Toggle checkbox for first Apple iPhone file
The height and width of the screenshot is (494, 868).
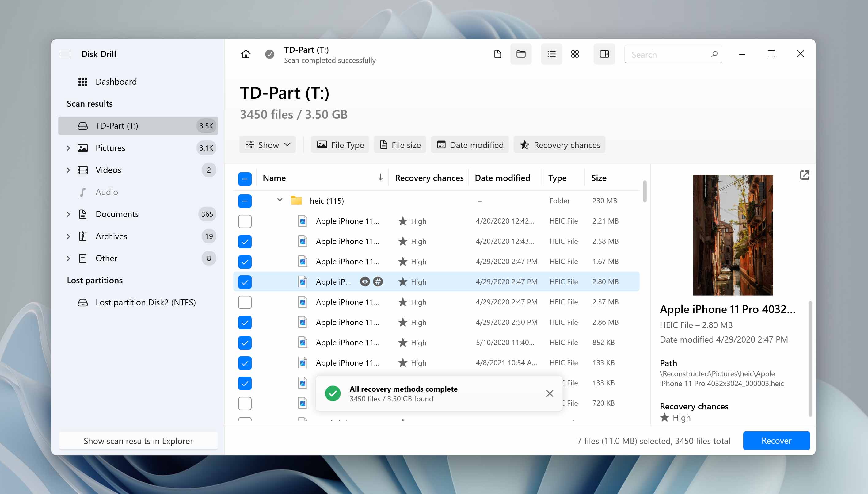tap(245, 221)
